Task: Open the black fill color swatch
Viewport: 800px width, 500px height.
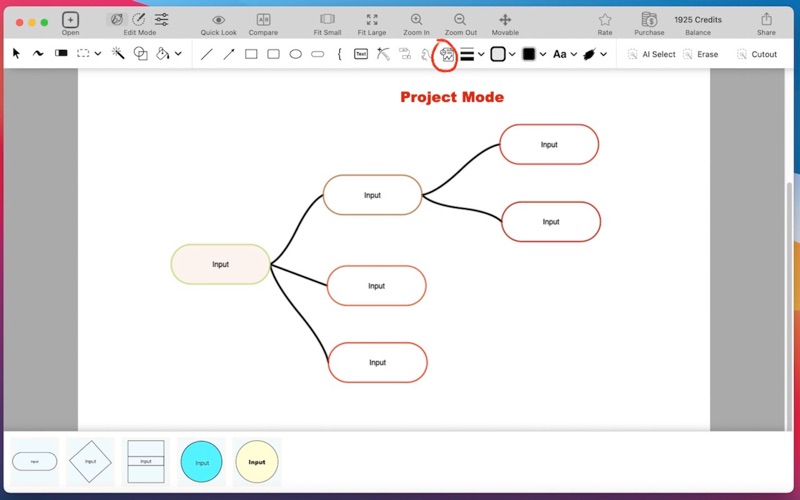Action: tap(528, 54)
